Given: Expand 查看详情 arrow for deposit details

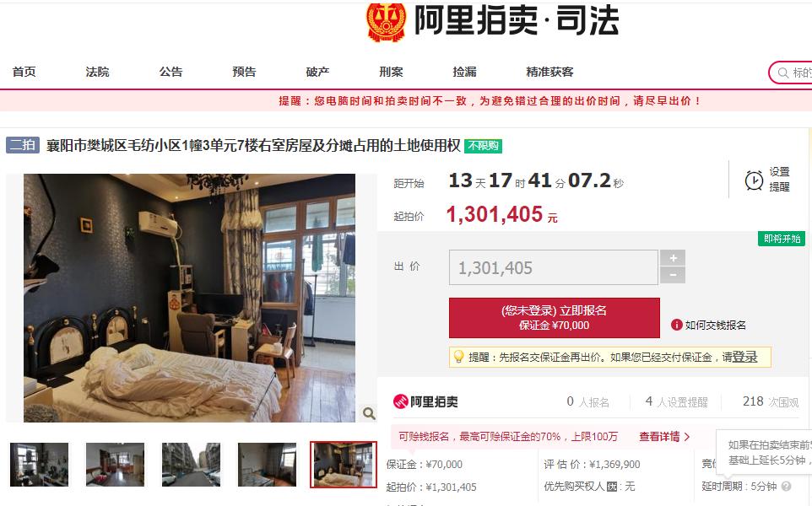Looking at the screenshot, I should point(687,437).
